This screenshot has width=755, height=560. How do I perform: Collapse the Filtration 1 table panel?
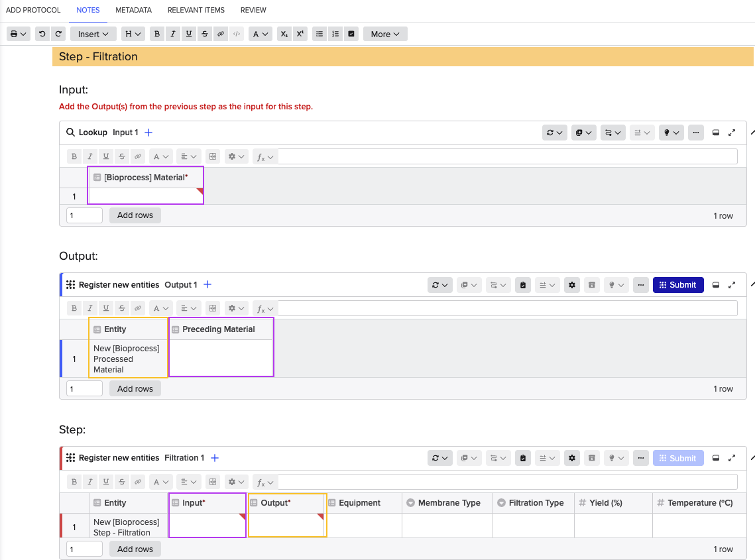[715, 458]
